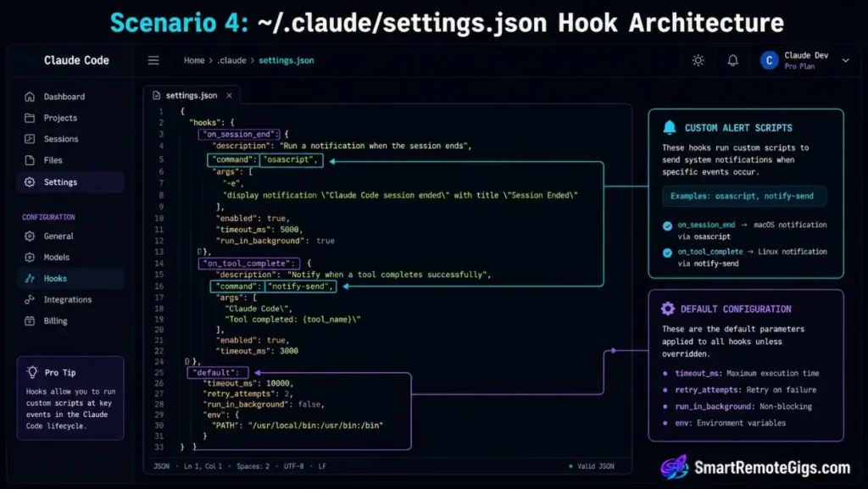Click Spaces: 2 in status bar
The image size is (868, 489).
(x=253, y=466)
